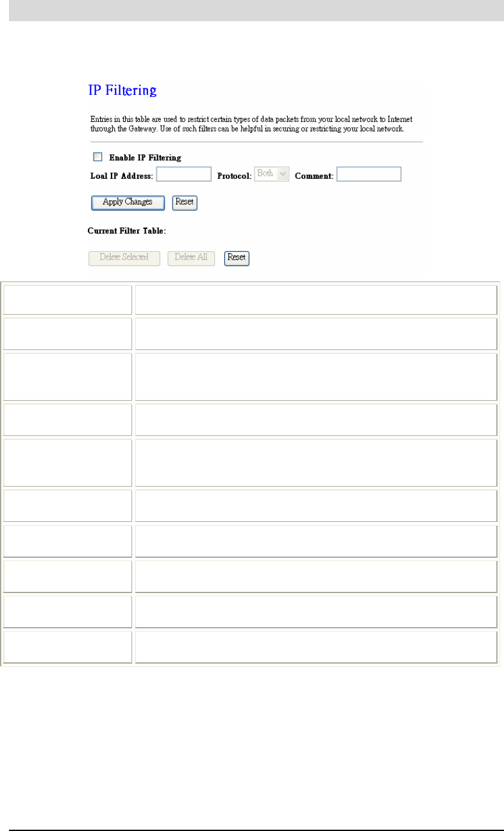
Task: Enable the IP Filtering checkbox
Action: [x=98, y=156]
